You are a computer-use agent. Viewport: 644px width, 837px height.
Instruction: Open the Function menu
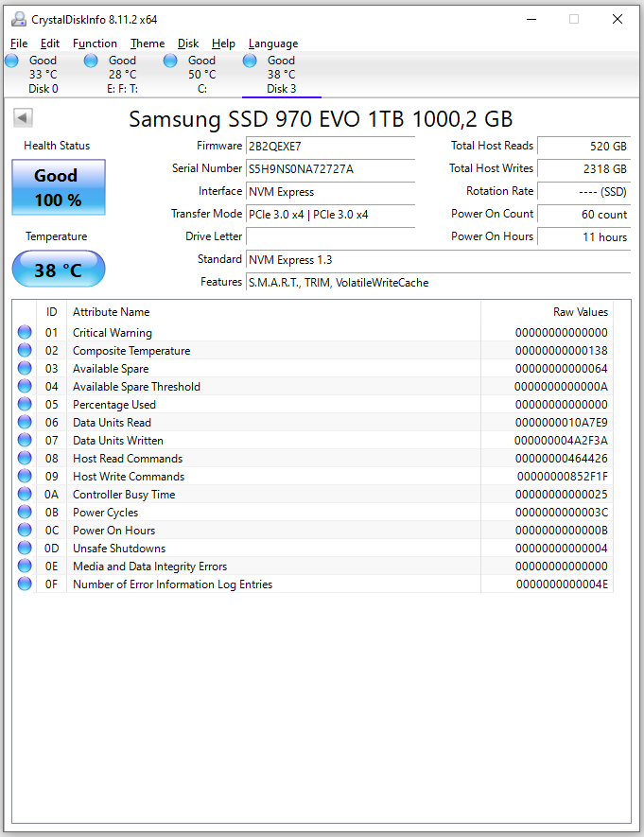(95, 44)
